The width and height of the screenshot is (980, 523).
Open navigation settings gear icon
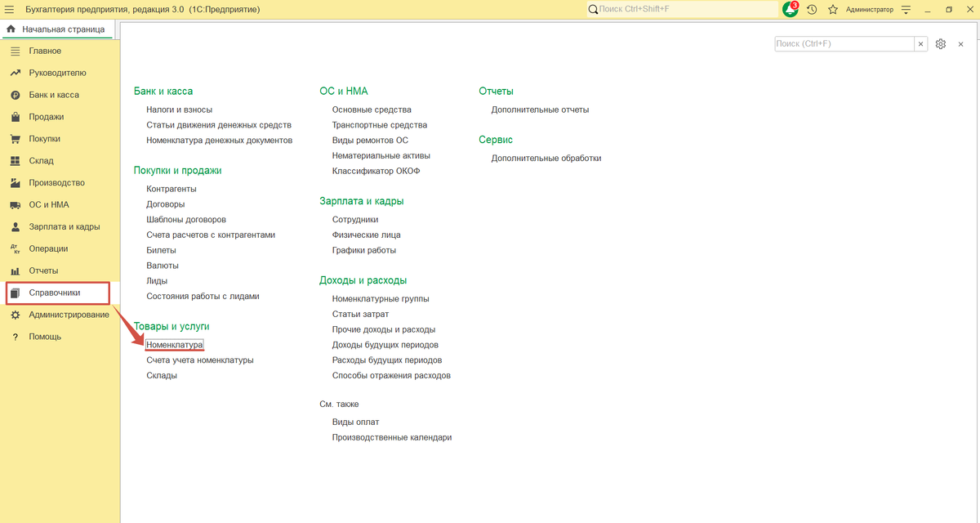[941, 44]
